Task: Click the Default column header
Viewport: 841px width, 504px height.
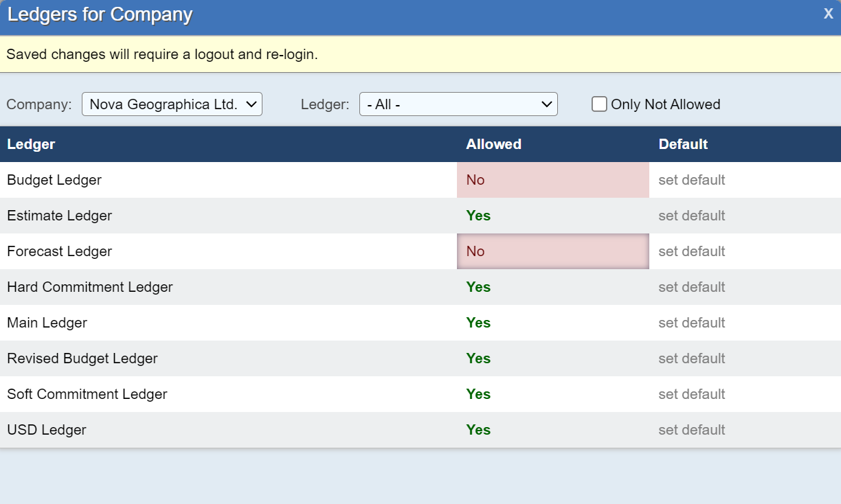Action: click(x=683, y=144)
